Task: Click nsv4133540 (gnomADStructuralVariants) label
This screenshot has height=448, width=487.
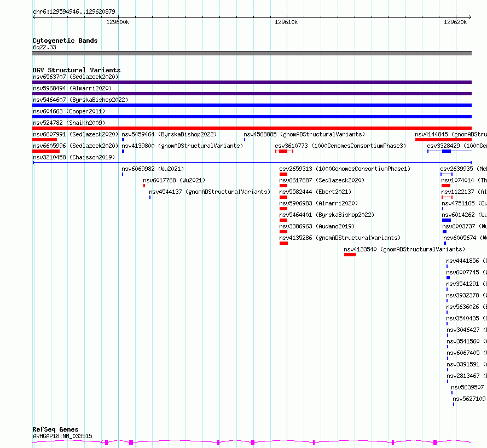Action: (404, 249)
